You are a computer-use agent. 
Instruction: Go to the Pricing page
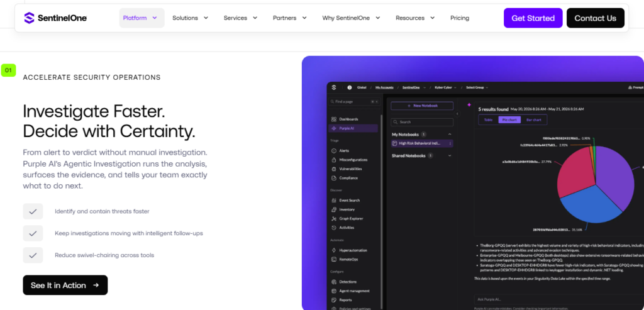pyautogui.click(x=460, y=18)
